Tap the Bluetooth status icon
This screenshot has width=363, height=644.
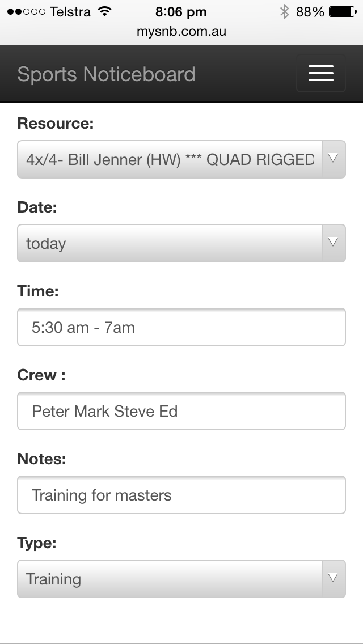pyautogui.click(x=284, y=11)
